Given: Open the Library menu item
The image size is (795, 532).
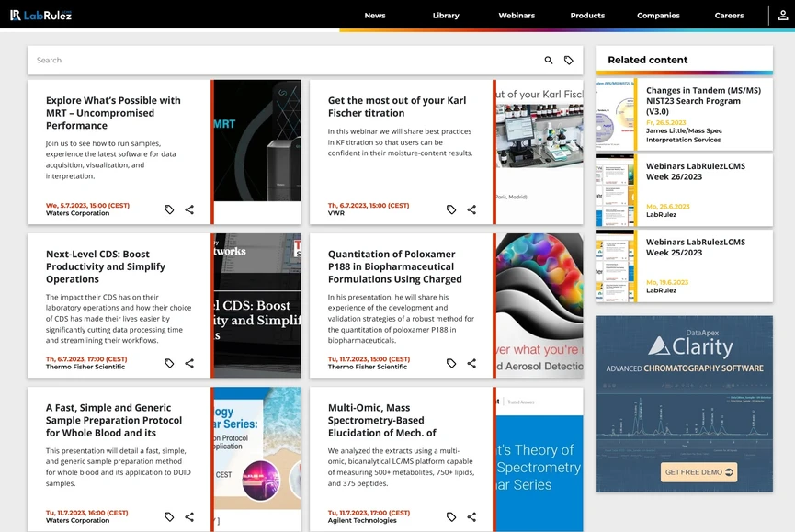Looking at the screenshot, I should click(x=446, y=16).
